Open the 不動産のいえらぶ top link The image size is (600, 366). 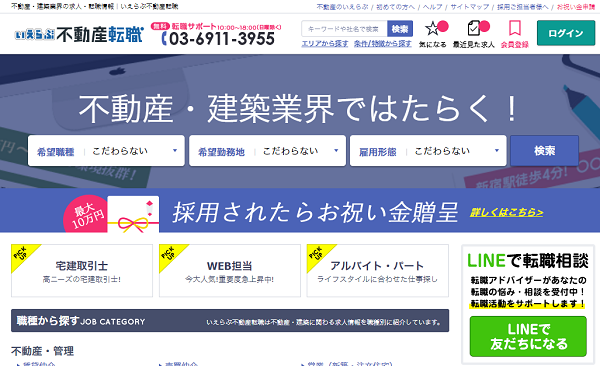[342, 7]
